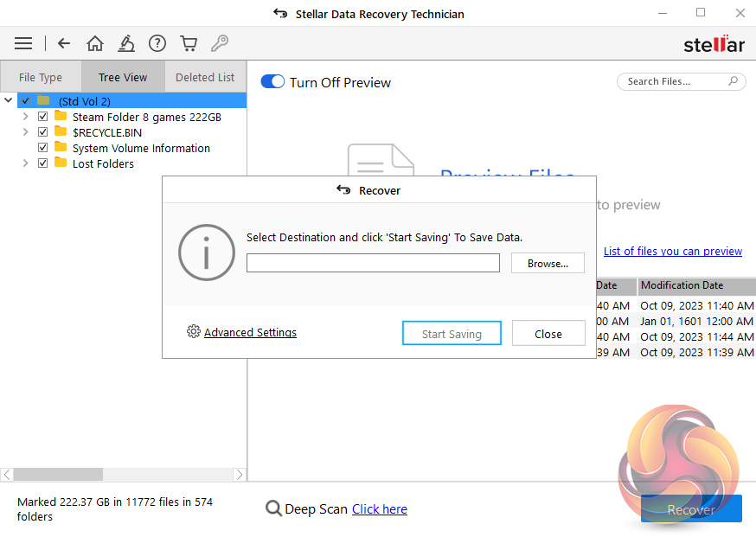This screenshot has height=537, width=756.
Task: Toggle the Turn Off Preview switch
Action: click(x=272, y=81)
